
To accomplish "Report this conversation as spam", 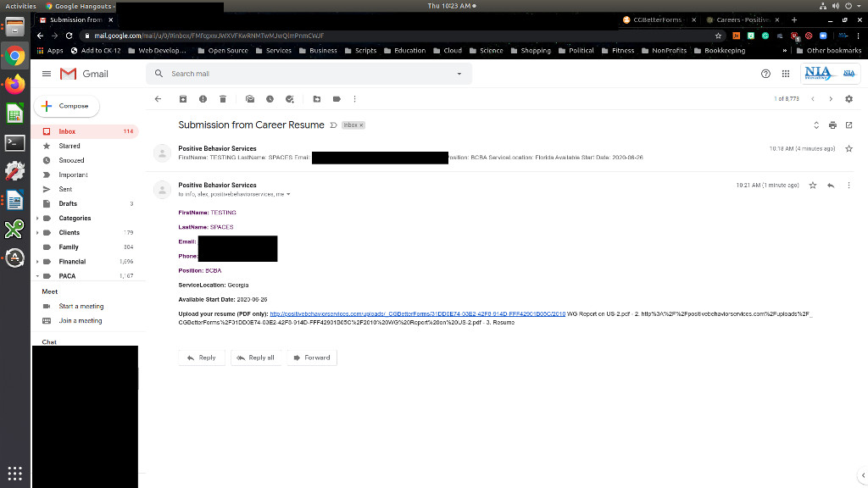I will [x=203, y=99].
